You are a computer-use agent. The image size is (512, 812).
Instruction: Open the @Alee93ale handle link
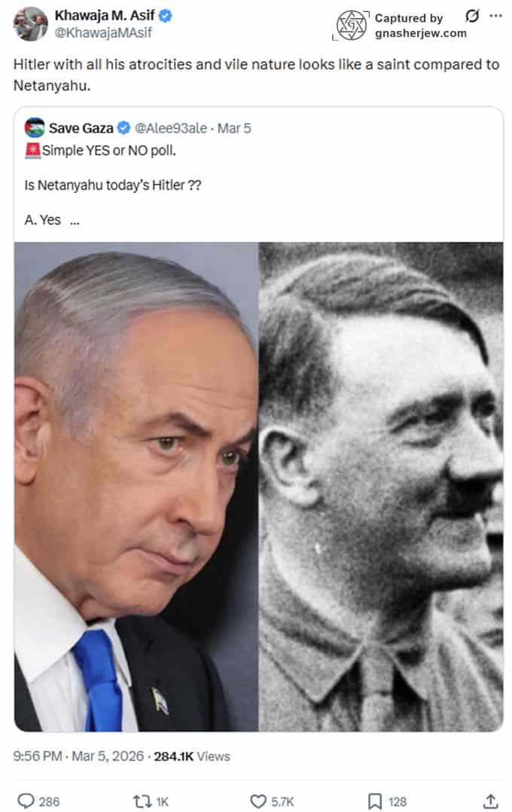[x=171, y=128]
